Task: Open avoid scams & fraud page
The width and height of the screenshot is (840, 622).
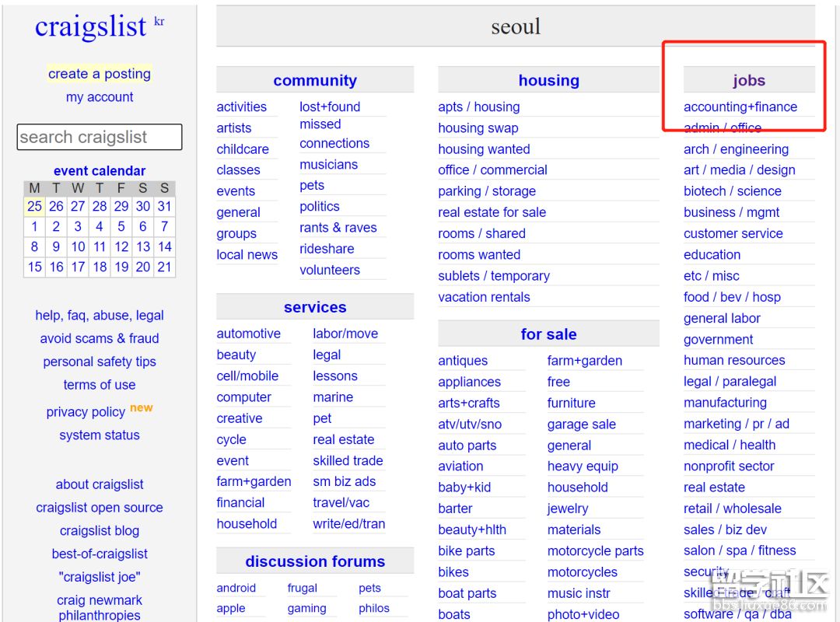Action: tap(100, 338)
